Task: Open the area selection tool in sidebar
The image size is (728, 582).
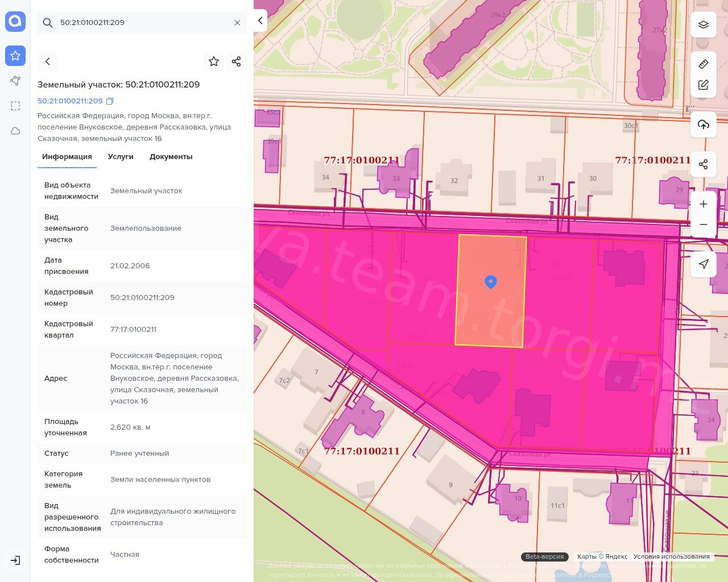Action: coord(15,106)
